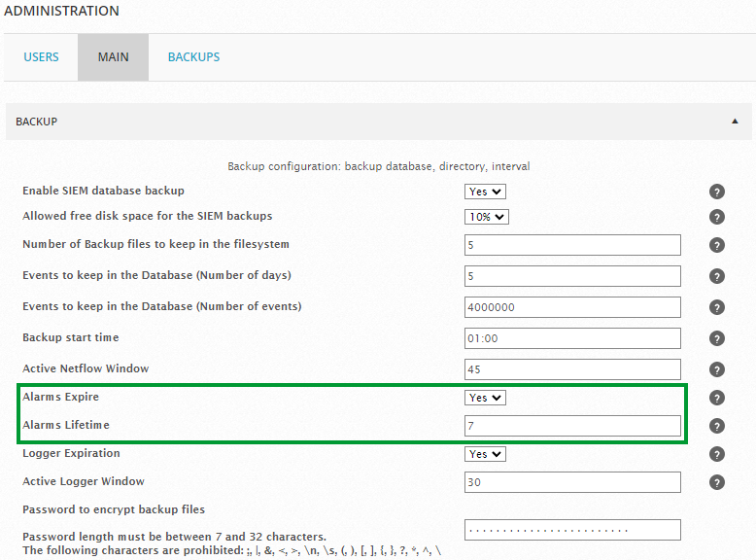Switch to the USERS tab
This screenshot has height=560, width=756.
coord(41,57)
